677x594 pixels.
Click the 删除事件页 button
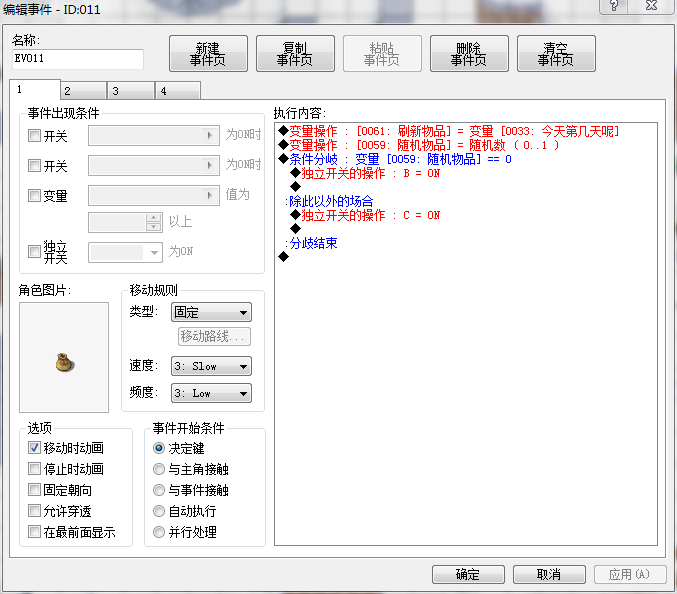coord(469,54)
